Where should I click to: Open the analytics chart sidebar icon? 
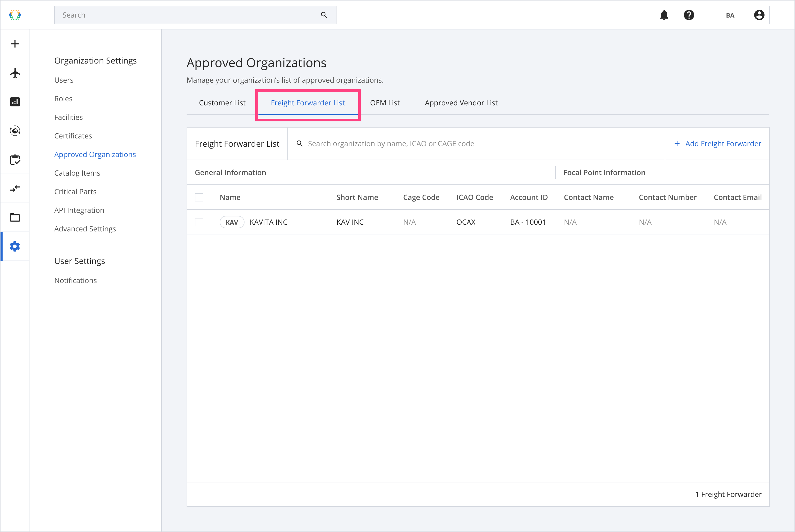tap(15, 102)
